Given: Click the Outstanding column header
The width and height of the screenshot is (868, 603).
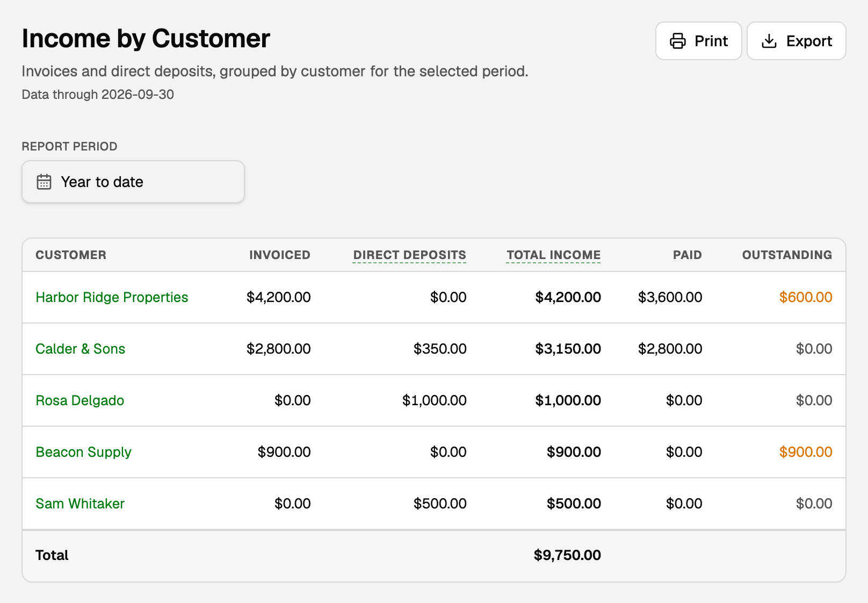Looking at the screenshot, I should pyautogui.click(x=787, y=255).
